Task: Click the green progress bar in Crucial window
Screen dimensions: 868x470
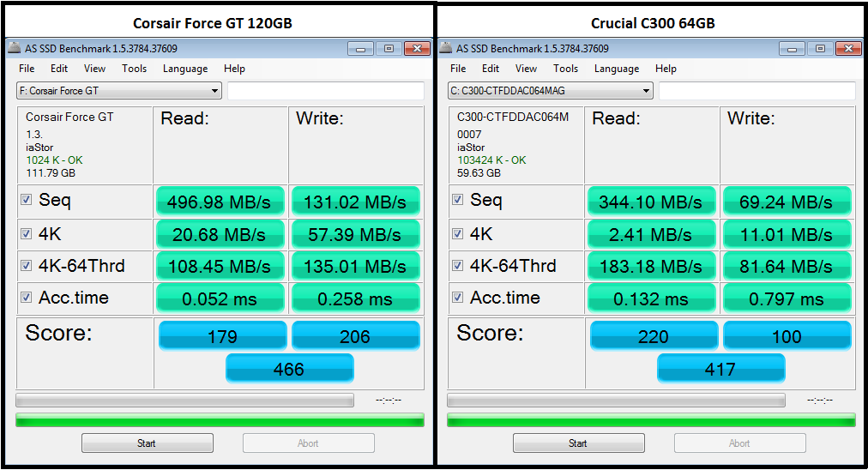Action: tap(651, 420)
